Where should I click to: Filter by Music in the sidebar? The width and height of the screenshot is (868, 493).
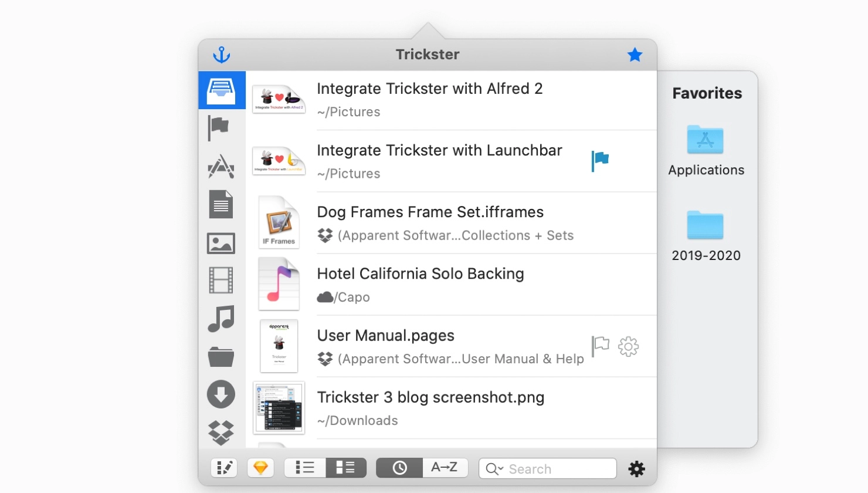coord(221,319)
